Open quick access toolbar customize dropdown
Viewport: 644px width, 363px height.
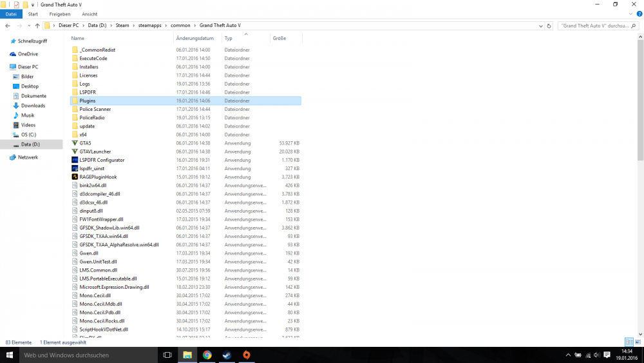33,5
